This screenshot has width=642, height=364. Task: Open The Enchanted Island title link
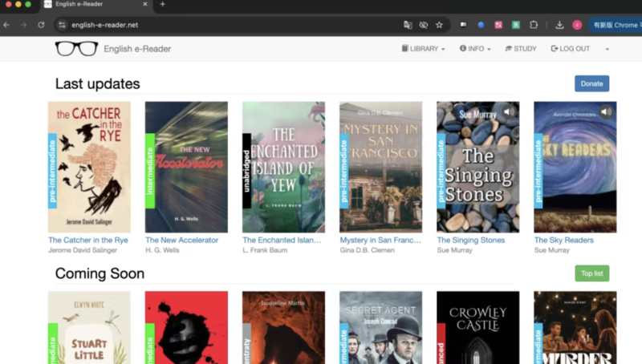pyautogui.click(x=282, y=240)
